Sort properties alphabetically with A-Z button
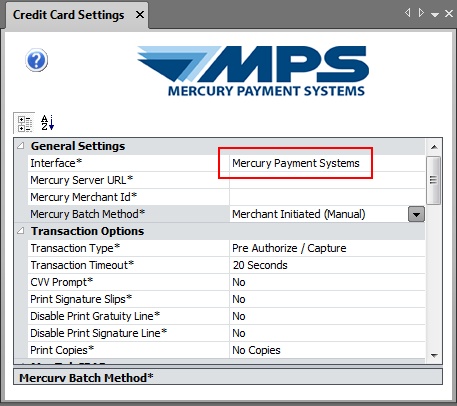 [x=47, y=123]
